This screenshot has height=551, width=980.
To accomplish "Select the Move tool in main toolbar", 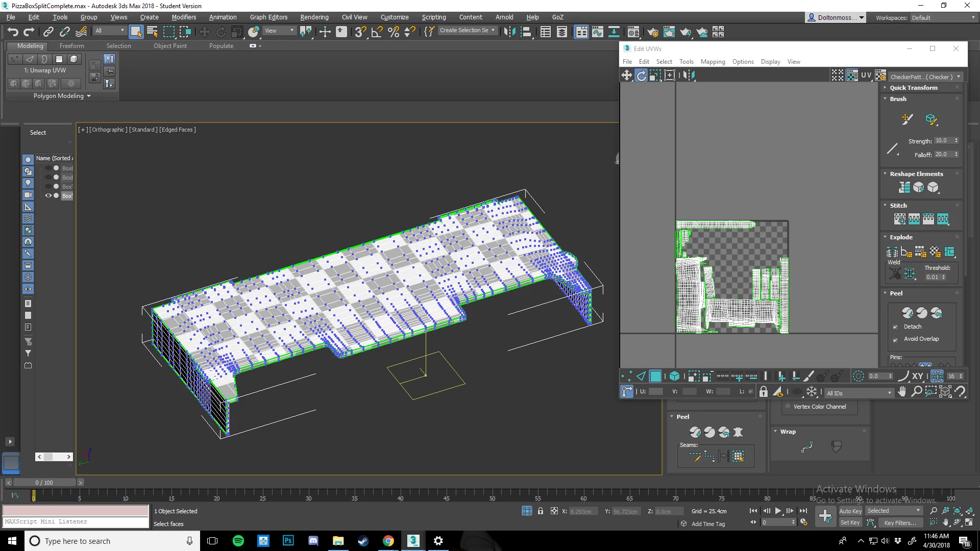I will tap(204, 32).
